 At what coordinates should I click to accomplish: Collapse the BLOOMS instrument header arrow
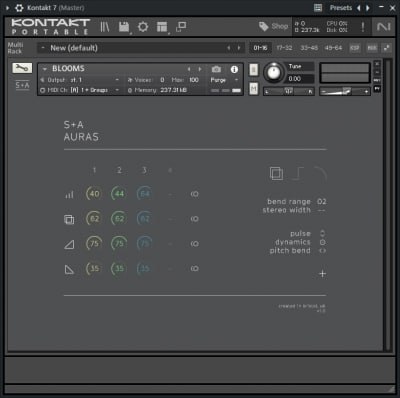[x=45, y=69]
